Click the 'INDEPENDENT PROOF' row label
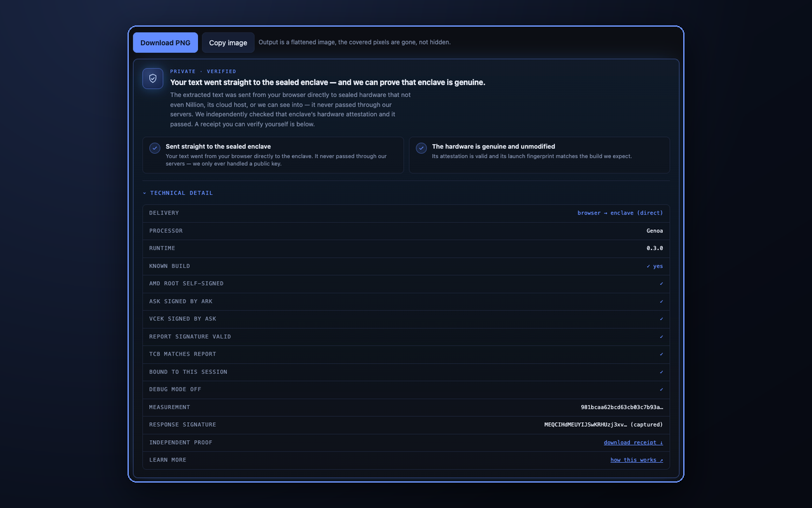Image resolution: width=812 pixels, height=508 pixels. [x=181, y=443]
